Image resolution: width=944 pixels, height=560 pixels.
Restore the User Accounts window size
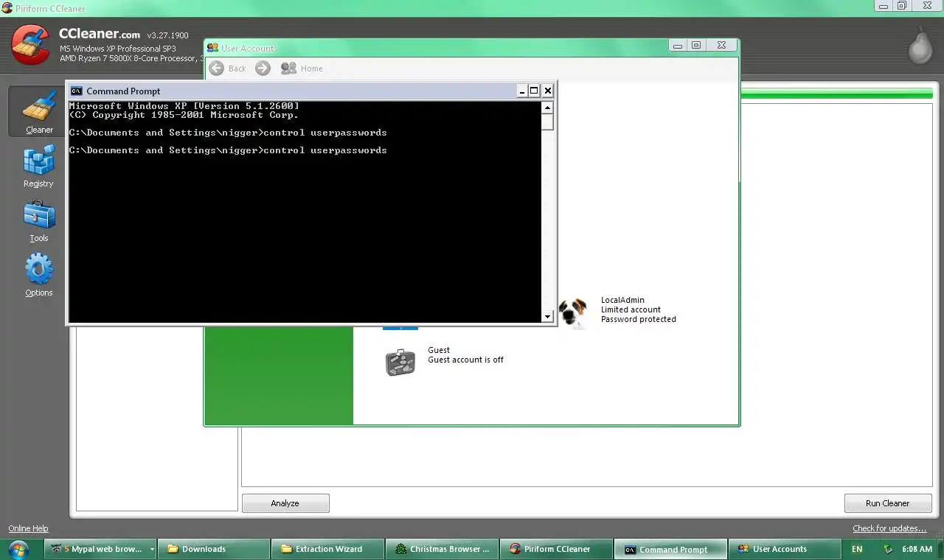(696, 45)
